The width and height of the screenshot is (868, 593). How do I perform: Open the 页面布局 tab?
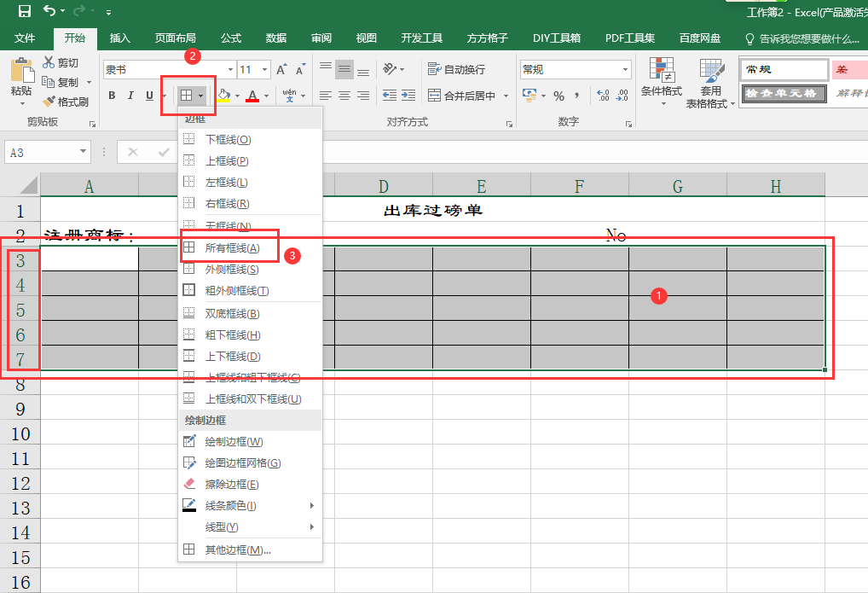point(175,38)
